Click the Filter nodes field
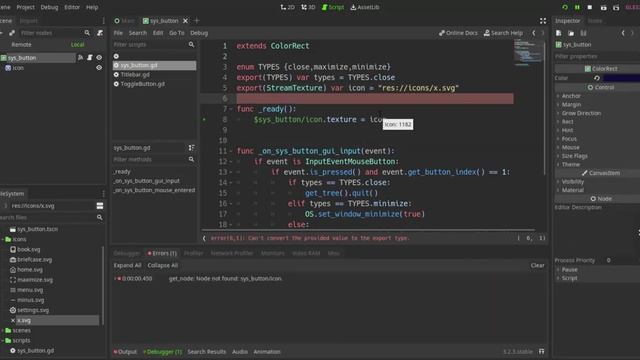Screen dimensions: 640x360 pos(51,33)
